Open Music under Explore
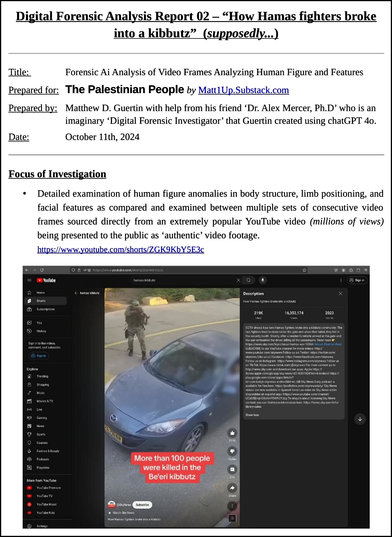Screen dimensions: 392x537 coord(46,393)
